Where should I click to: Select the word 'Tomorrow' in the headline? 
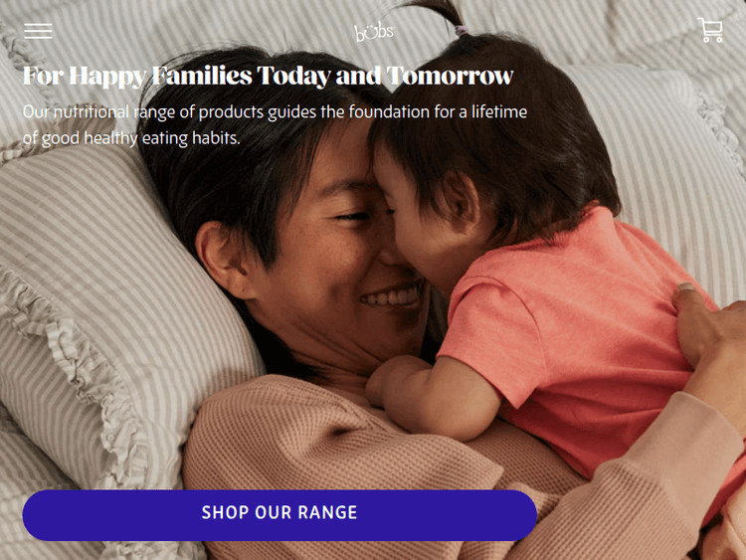450,77
